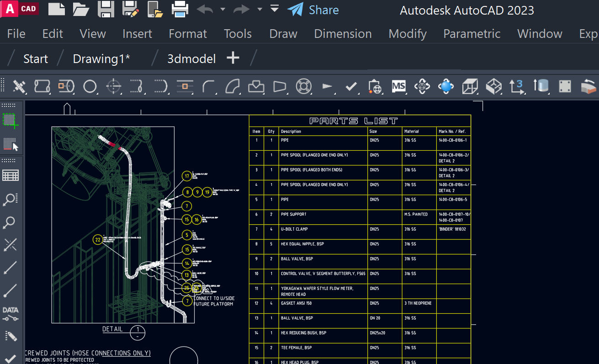This screenshot has width=599, height=364.
Task: Select the reducer shape tool icon
Action: (280, 86)
